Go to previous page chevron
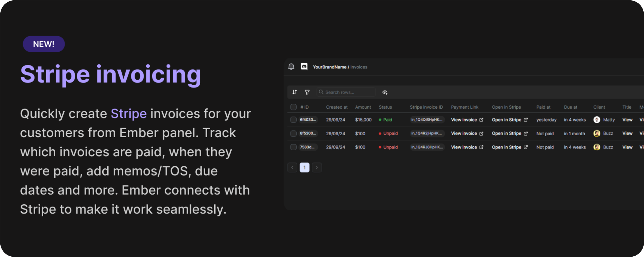The image size is (644, 257). 292,167
